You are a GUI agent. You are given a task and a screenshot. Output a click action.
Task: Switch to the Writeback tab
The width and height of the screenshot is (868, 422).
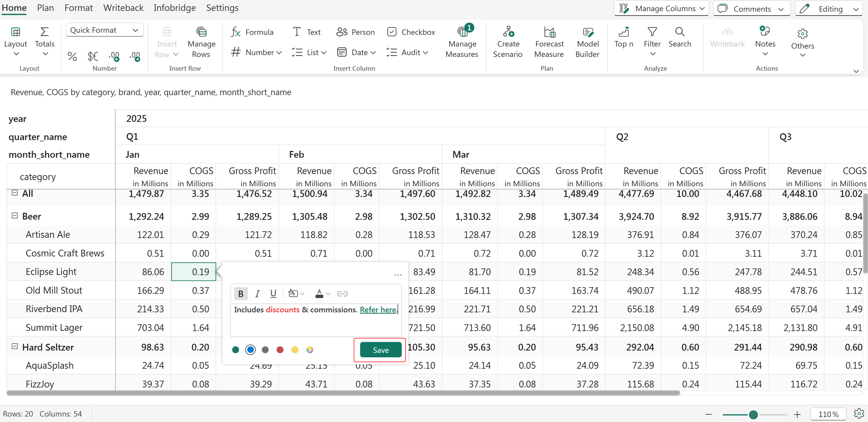(x=123, y=8)
